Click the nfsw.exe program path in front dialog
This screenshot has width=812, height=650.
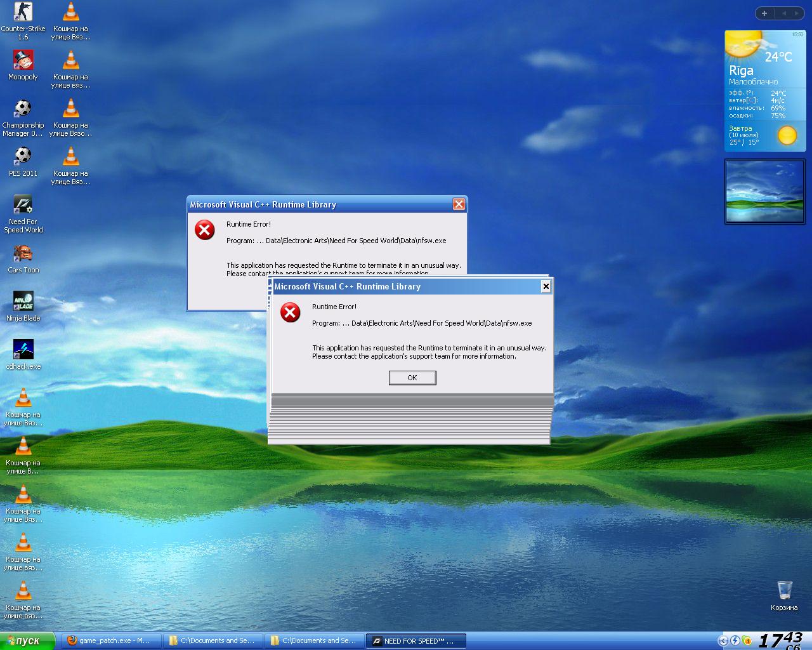pyautogui.click(x=422, y=323)
